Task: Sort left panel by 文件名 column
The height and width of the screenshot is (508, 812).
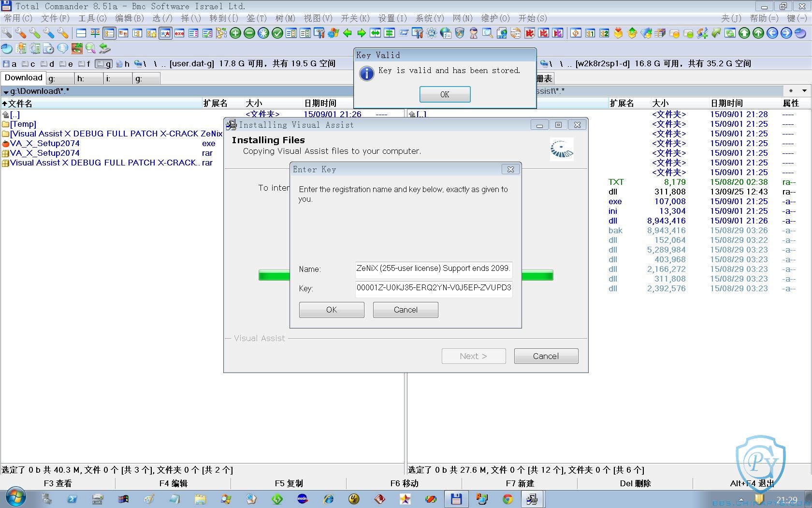Action: pyautogui.click(x=101, y=104)
